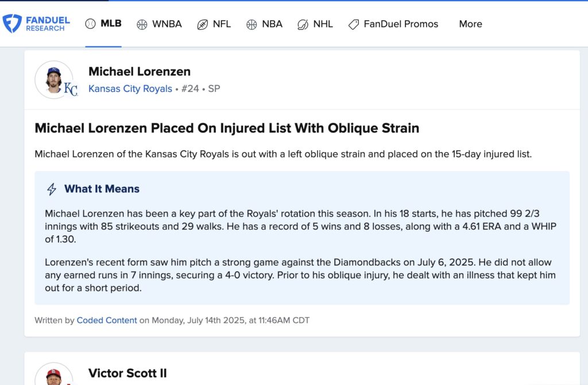The width and height of the screenshot is (588, 385).
Task: Click the lightning bolt What It Means icon
Action: (x=52, y=189)
